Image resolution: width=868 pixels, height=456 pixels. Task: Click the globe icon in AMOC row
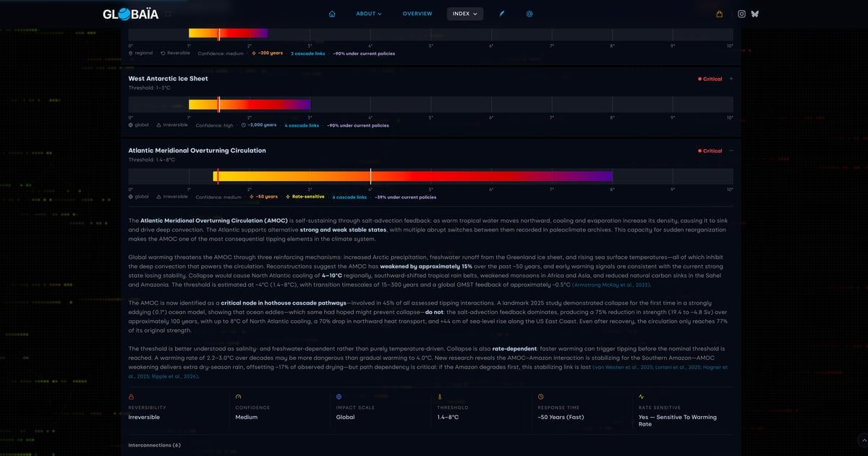point(131,197)
